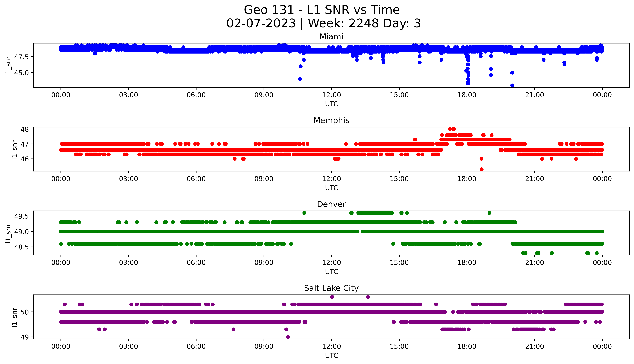Click the lowest red data point in Memphis plot
This screenshot has height=364, width=634.
click(x=481, y=169)
